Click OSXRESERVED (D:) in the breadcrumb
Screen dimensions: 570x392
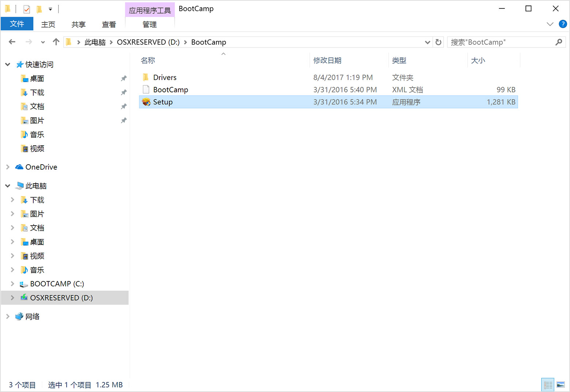pyautogui.click(x=148, y=42)
